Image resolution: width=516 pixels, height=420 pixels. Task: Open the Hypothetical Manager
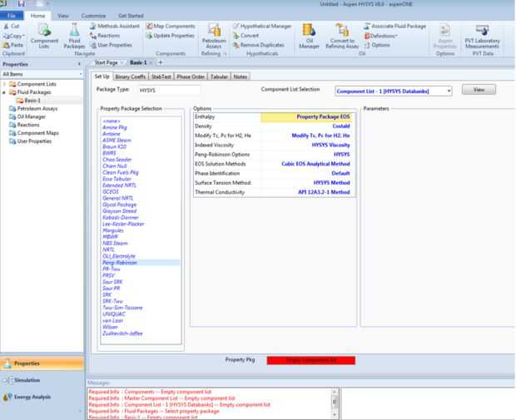262,26
